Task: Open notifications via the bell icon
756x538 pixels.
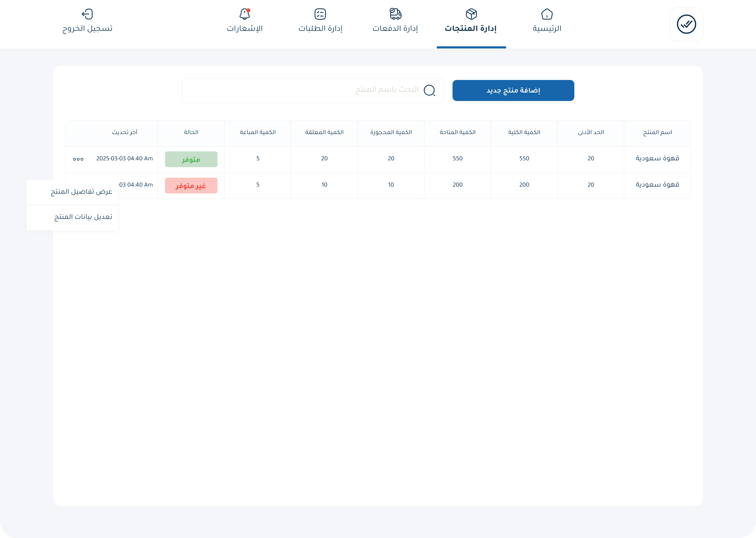Action: (x=244, y=14)
